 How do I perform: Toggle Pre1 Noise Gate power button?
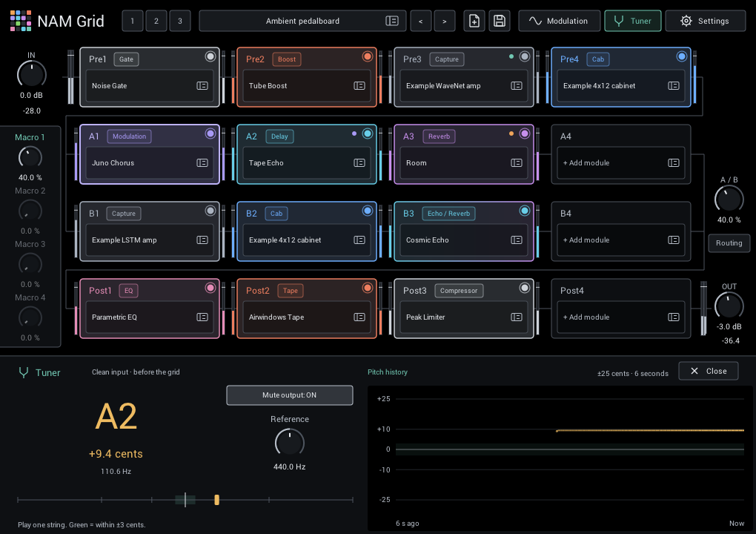tap(210, 56)
